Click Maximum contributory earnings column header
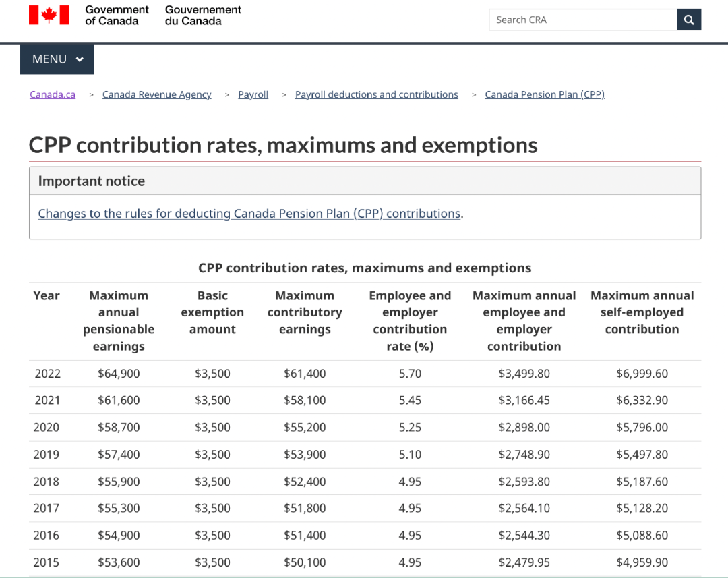Viewport: 728px width, 578px height. [305, 312]
